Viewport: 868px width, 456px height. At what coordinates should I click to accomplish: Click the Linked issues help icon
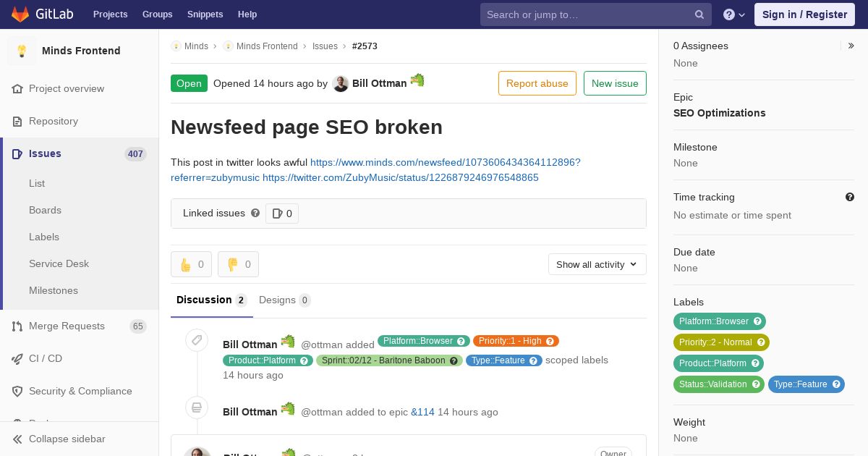coord(255,213)
